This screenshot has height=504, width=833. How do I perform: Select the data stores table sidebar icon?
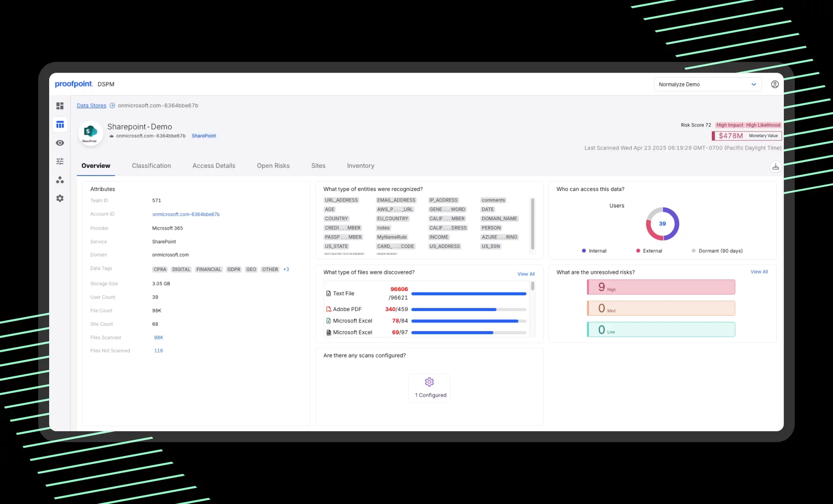pyautogui.click(x=60, y=125)
